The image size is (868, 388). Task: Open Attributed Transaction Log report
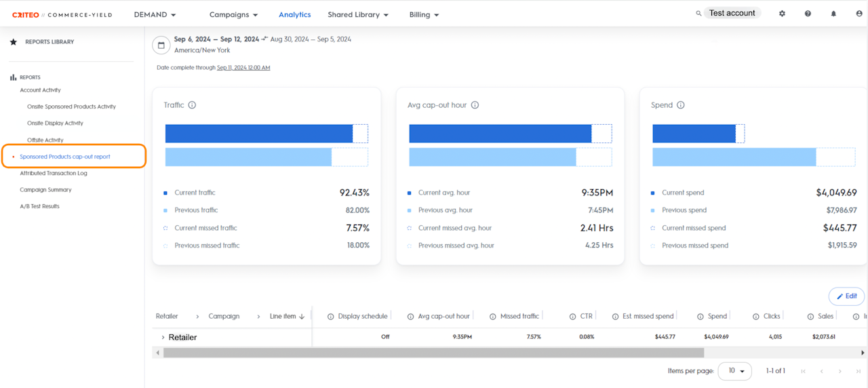[x=54, y=173]
